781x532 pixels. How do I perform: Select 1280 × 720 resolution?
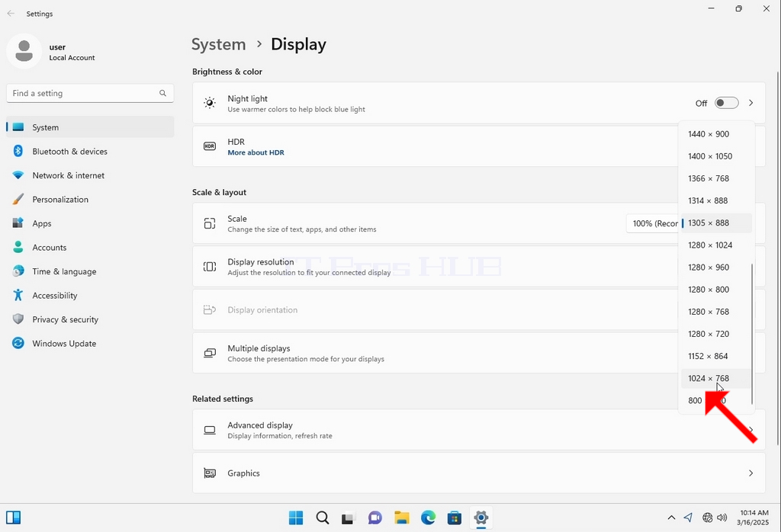tap(716, 334)
